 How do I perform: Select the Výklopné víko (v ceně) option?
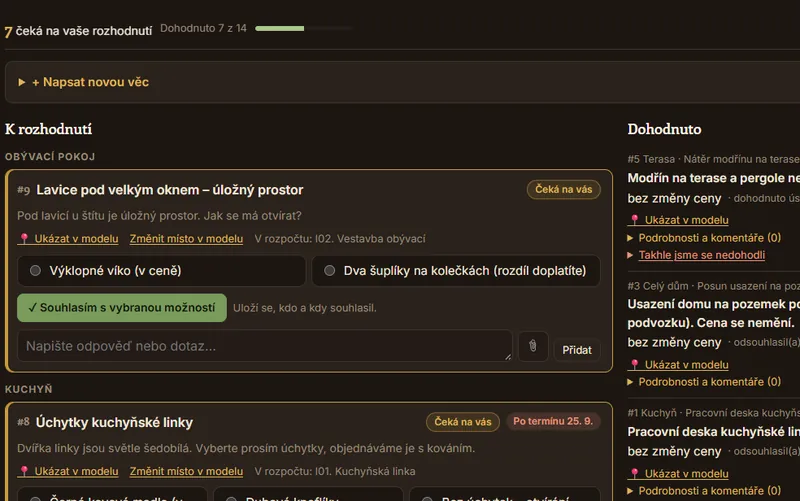pyautogui.click(x=161, y=271)
